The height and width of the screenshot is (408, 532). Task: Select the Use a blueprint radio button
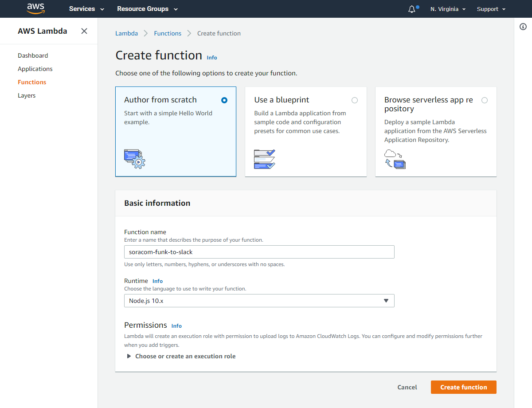tap(355, 100)
